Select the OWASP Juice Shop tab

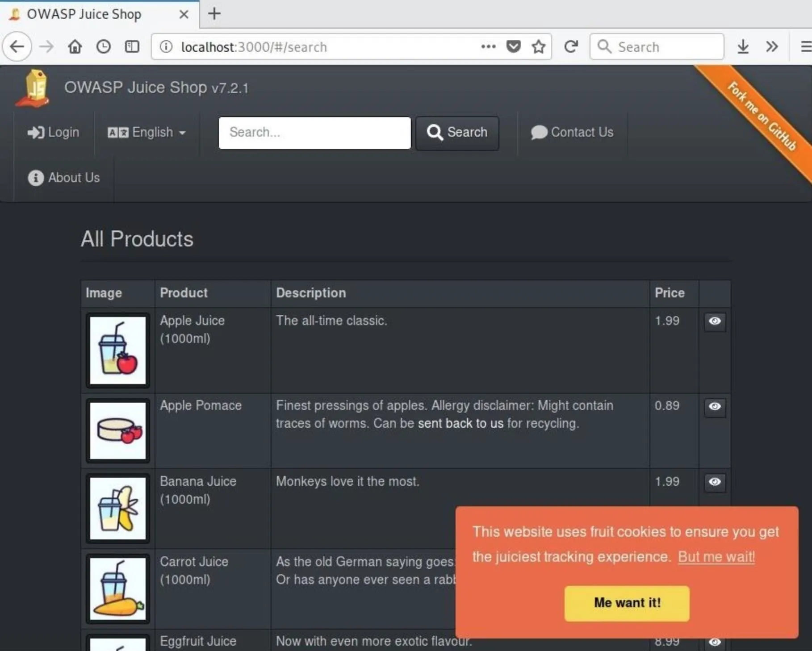[99, 14]
